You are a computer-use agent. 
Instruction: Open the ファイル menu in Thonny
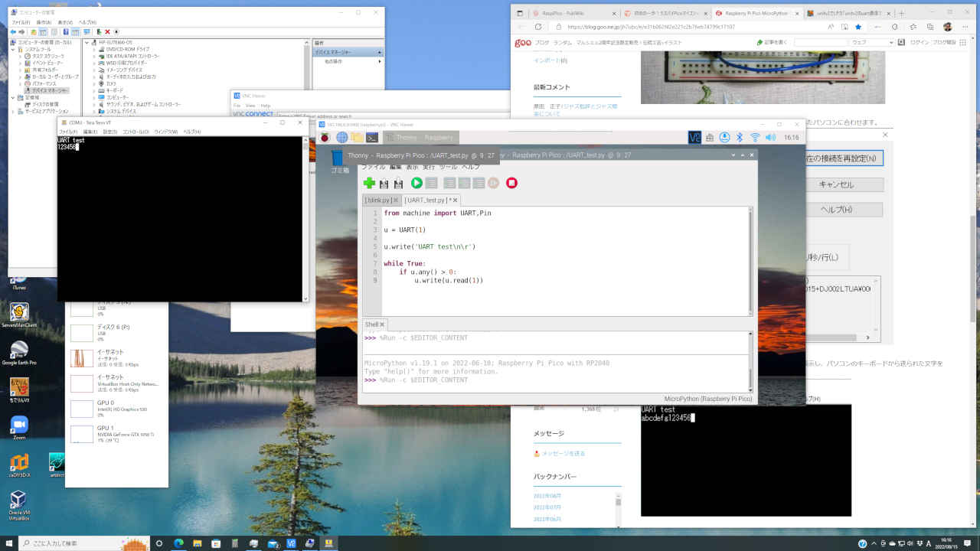click(373, 167)
